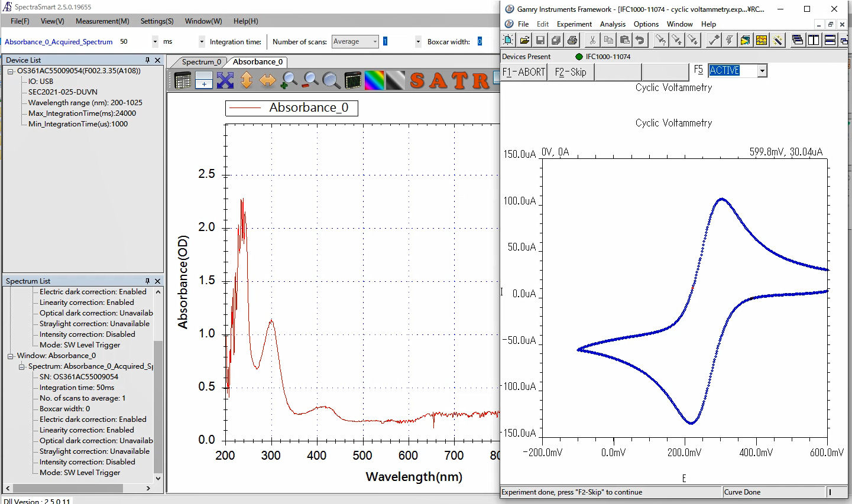
Task: Click Tile vertically icon in Gamry toolbar
Action: click(814, 40)
